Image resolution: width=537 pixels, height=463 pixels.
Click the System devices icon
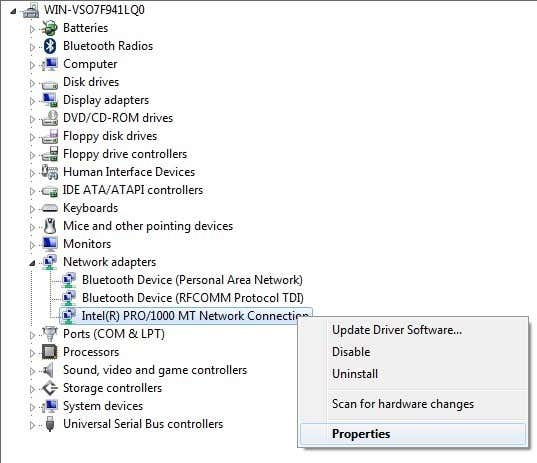click(x=50, y=406)
